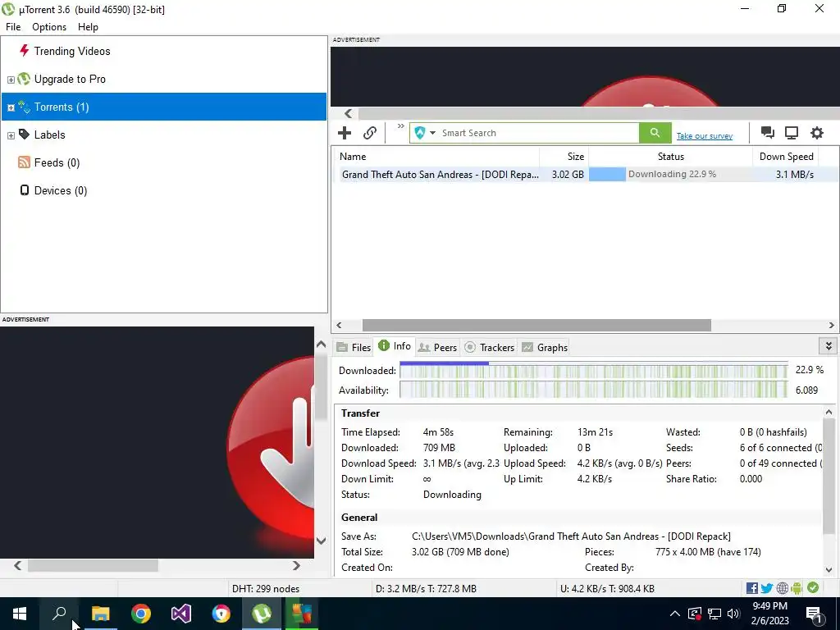Click the torrent list horizontal scrollbar
Viewport: 840px width, 630px height.
click(x=536, y=325)
